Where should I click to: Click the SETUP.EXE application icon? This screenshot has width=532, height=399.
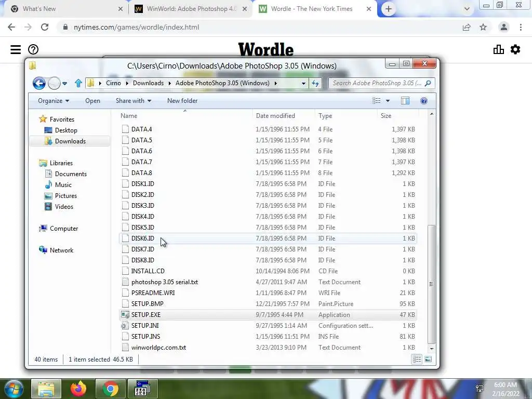pyautogui.click(x=125, y=315)
